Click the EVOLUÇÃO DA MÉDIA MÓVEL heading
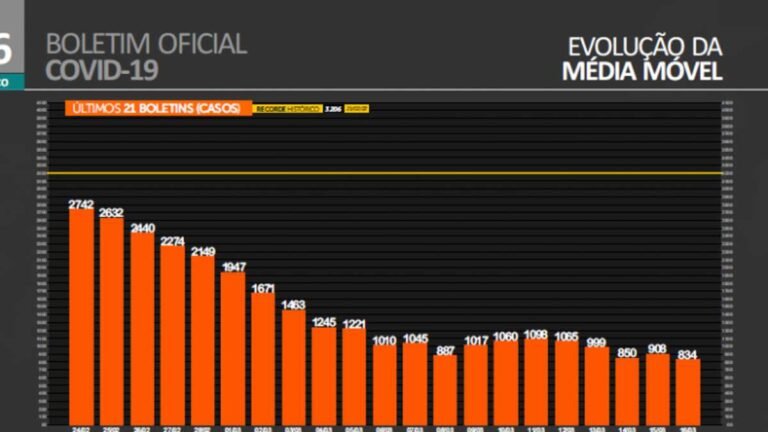Image resolution: width=768 pixels, height=432 pixels. (643, 58)
